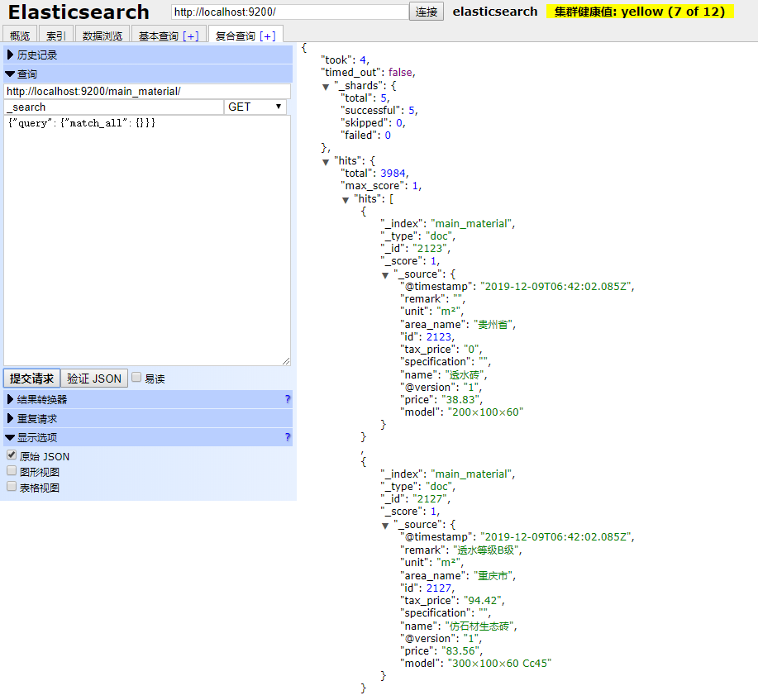The image size is (758, 700).
Task: Add a new 基本查询 tab with [+]
Action: tap(190, 36)
